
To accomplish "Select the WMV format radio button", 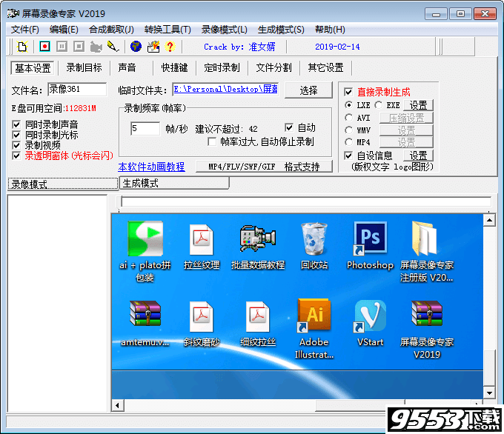I will click(349, 130).
